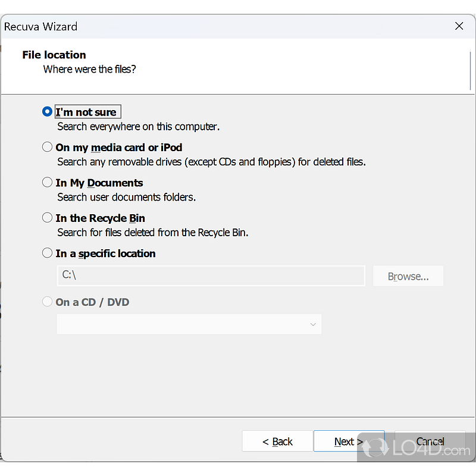Open the CD / DVD drive combo box
This screenshot has width=476, height=476.
189,324
